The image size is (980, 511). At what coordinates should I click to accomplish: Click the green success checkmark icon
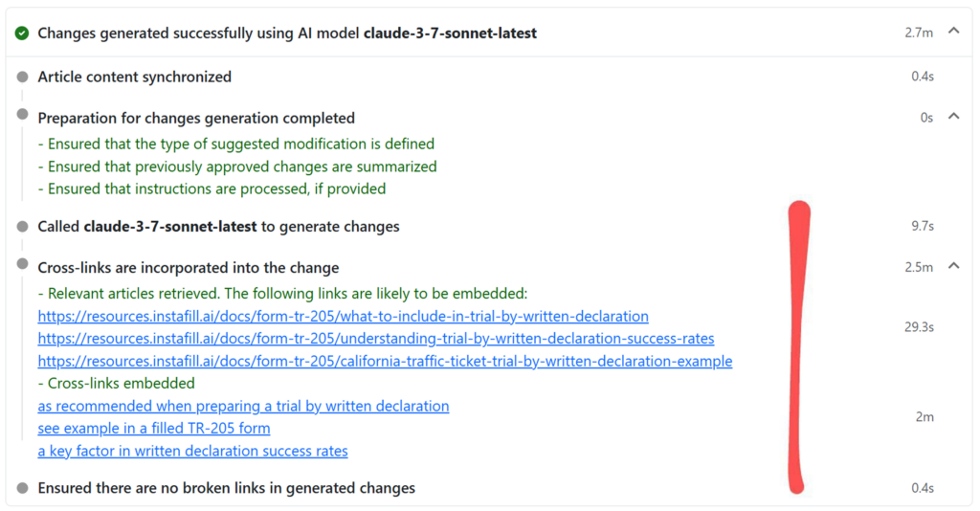pyautogui.click(x=22, y=33)
